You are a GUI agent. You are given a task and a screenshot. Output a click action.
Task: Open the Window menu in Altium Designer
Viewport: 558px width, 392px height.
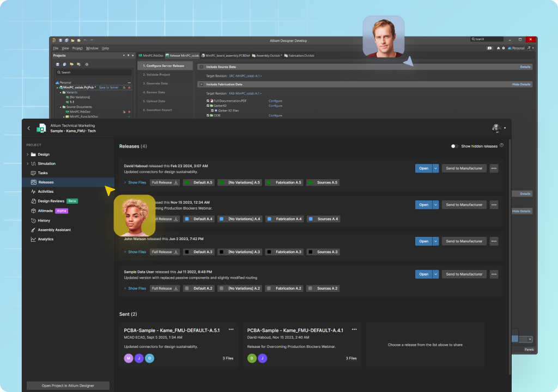(92, 48)
